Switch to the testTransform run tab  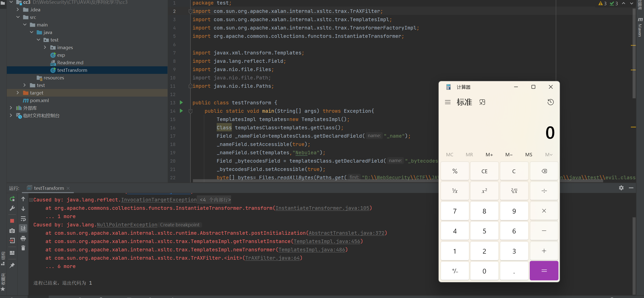[x=49, y=188]
